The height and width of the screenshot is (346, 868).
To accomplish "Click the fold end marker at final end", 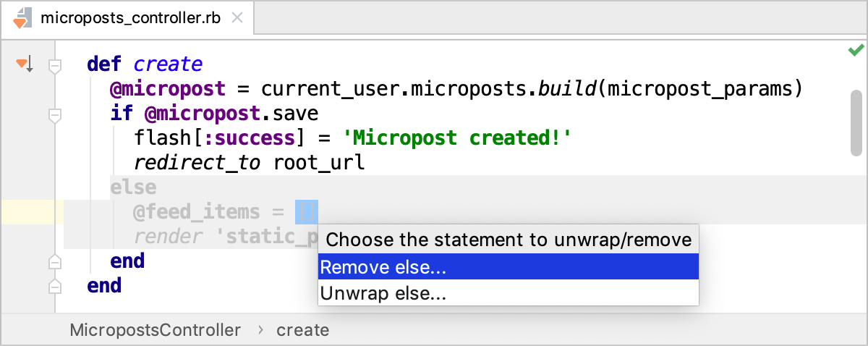I will click(54, 286).
